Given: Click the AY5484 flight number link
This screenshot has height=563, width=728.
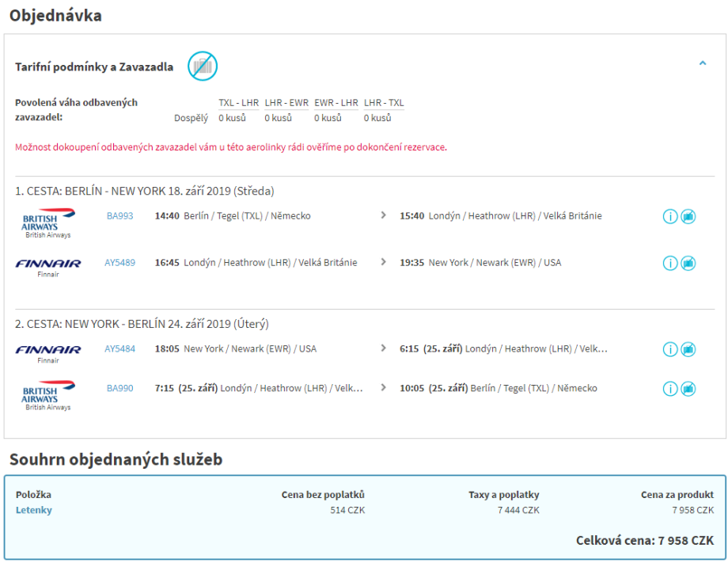Looking at the screenshot, I should (120, 348).
